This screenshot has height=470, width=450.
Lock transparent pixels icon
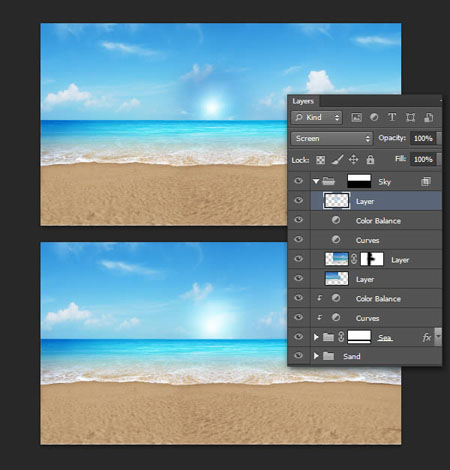point(320,160)
